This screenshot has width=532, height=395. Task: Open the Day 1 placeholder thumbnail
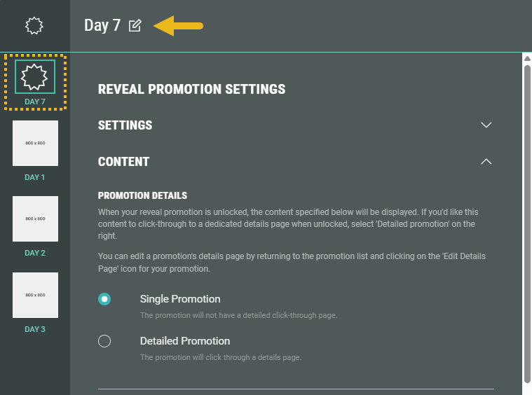35,143
